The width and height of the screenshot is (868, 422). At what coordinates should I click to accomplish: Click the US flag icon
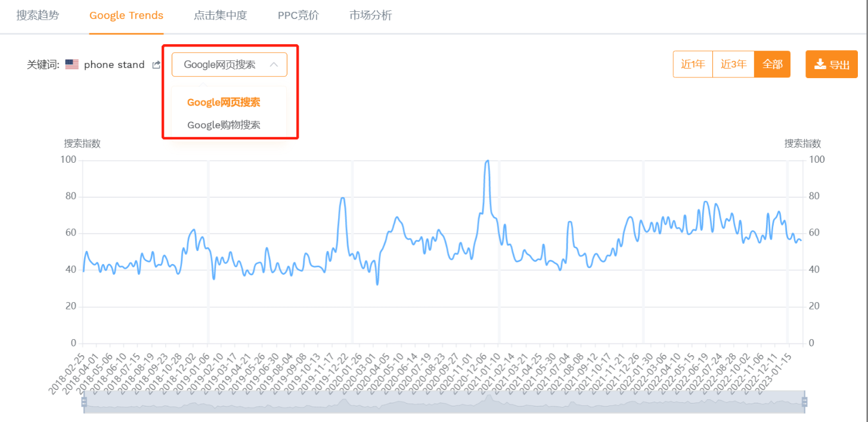(x=72, y=64)
